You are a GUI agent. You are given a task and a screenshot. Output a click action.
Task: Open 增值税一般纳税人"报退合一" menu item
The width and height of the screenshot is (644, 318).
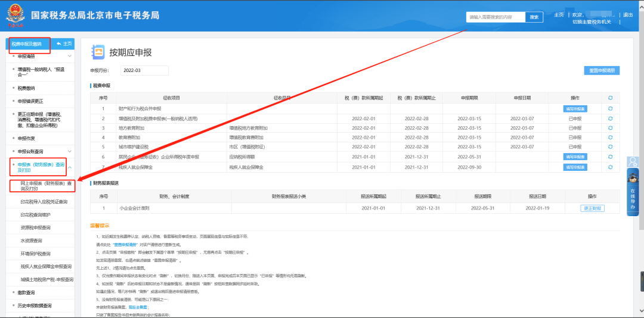tap(41, 72)
